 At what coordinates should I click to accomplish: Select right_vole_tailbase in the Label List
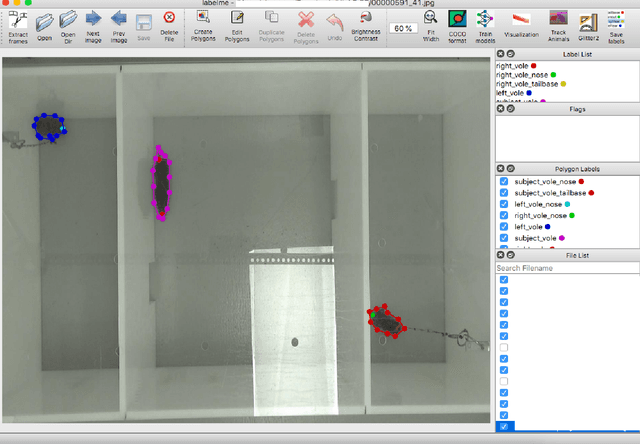click(529, 84)
